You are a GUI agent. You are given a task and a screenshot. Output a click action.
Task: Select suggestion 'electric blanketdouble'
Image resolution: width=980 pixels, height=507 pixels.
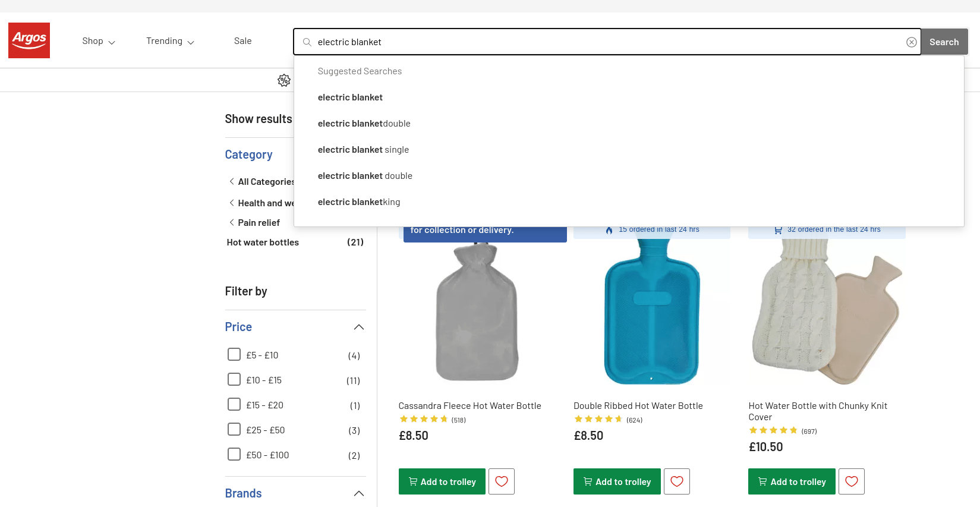[629, 124]
